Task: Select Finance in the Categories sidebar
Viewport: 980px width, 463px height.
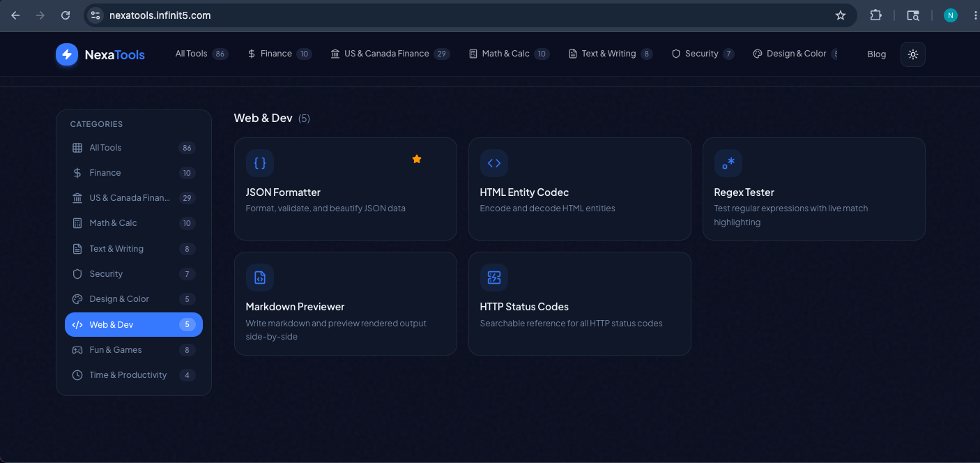Action: tap(134, 173)
